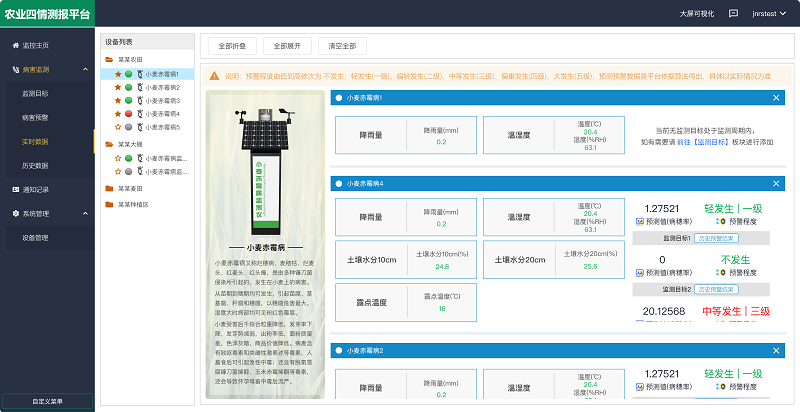
Task: Close the 小麦赤霉病1 data panel
Action: [775, 97]
